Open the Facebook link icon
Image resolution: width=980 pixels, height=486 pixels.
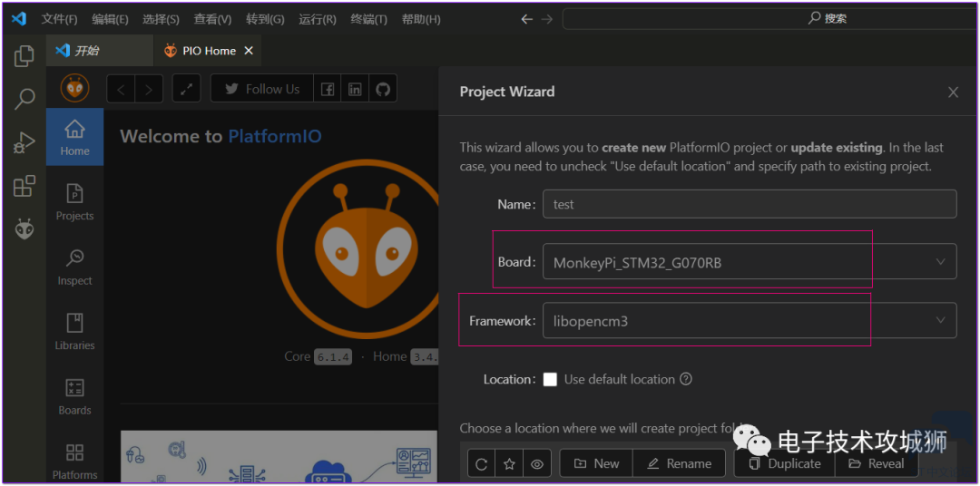pos(327,90)
